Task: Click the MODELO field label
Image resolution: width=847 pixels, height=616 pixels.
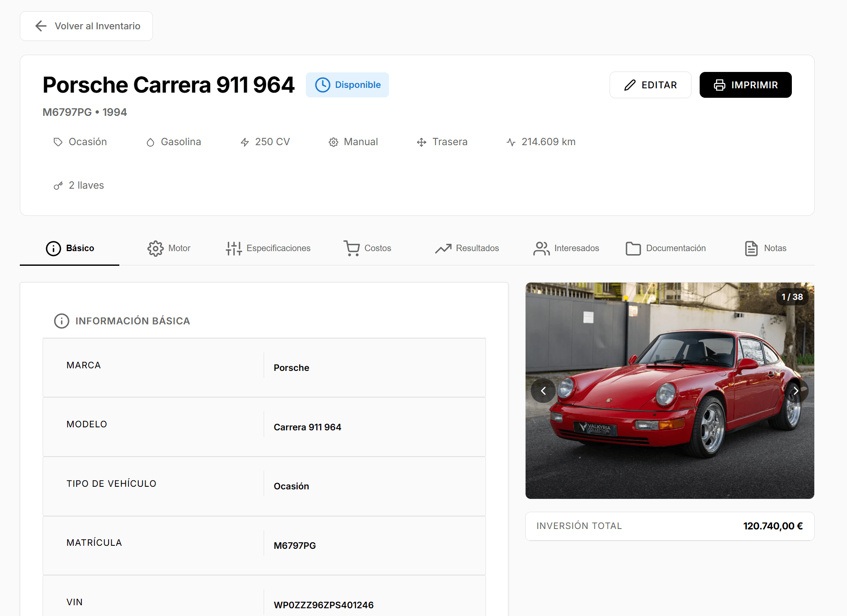Action: (x=87, y=424)
